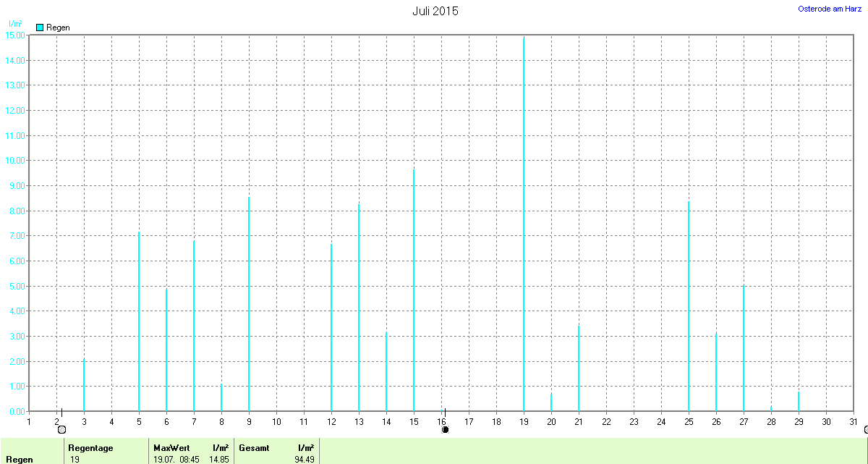Click the max value 14.85 cell
The height and width of the screenshot is (464, 868).
218,459
